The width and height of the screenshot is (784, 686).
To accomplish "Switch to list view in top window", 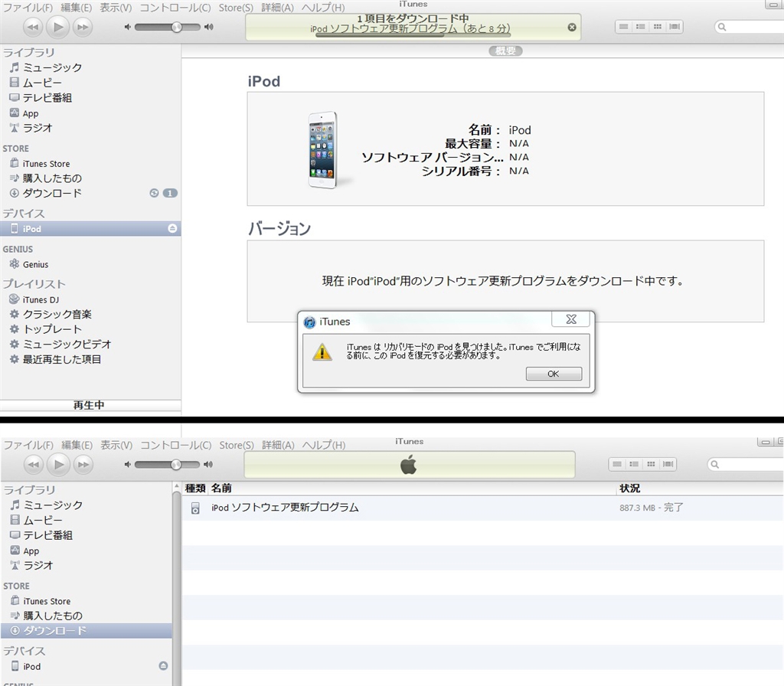I will [623, 27].
